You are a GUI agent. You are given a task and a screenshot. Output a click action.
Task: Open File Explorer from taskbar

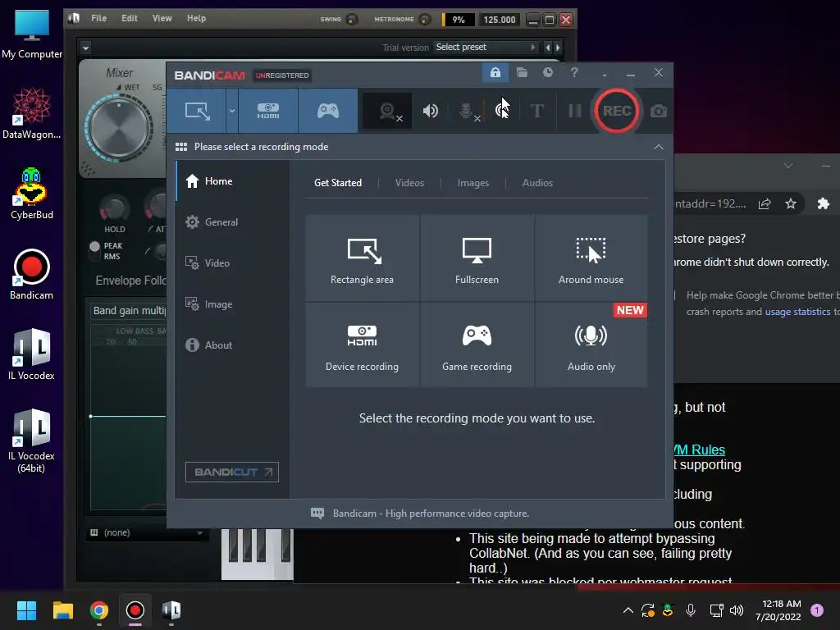pos(62,610)
